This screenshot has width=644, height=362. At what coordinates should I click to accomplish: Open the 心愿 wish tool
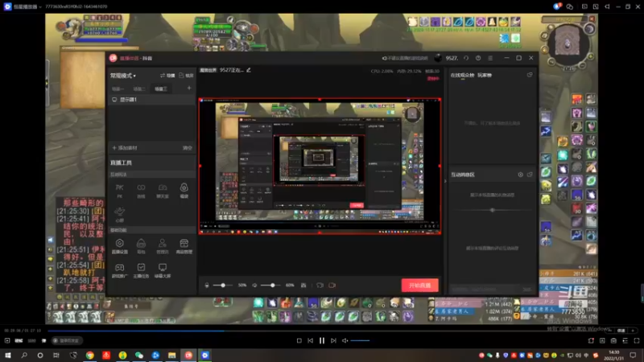click(x=119, y=214)
